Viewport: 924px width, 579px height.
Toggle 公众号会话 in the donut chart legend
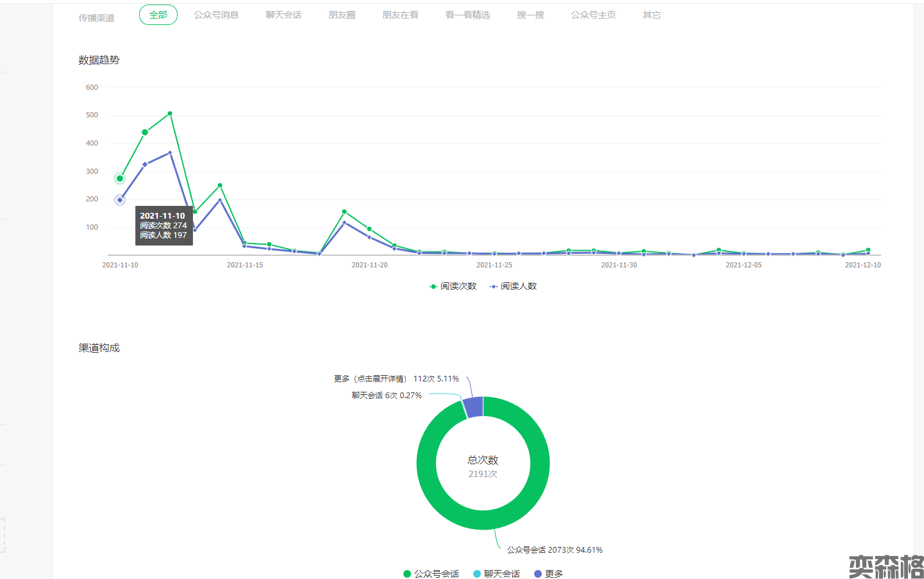click(431, 574)
